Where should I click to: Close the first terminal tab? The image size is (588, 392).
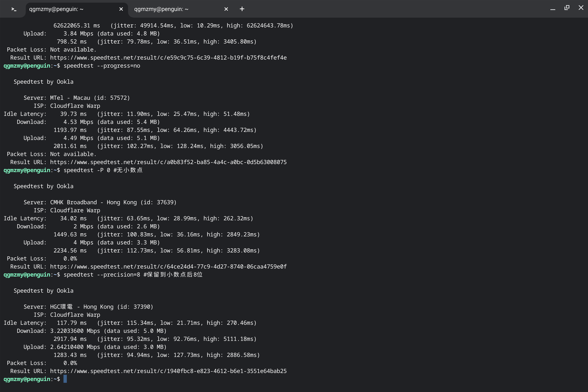pyautogui.click(x=121, y=9)
